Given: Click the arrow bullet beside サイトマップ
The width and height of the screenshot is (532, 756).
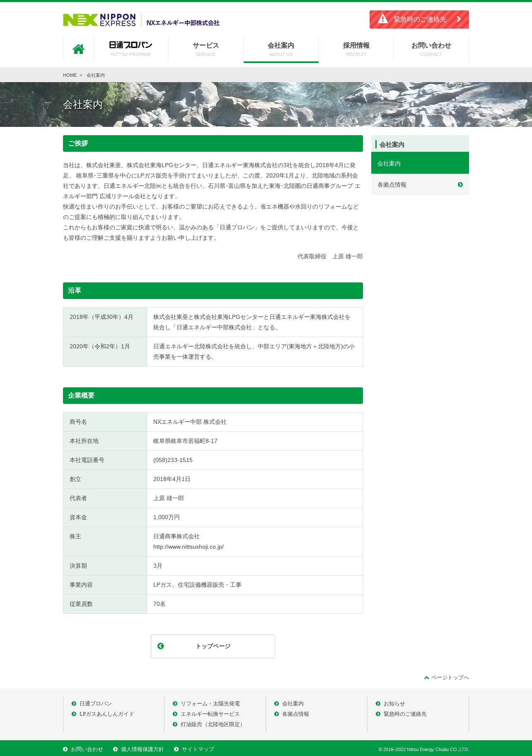Looking at the screenshot, I should click(176, 749).
